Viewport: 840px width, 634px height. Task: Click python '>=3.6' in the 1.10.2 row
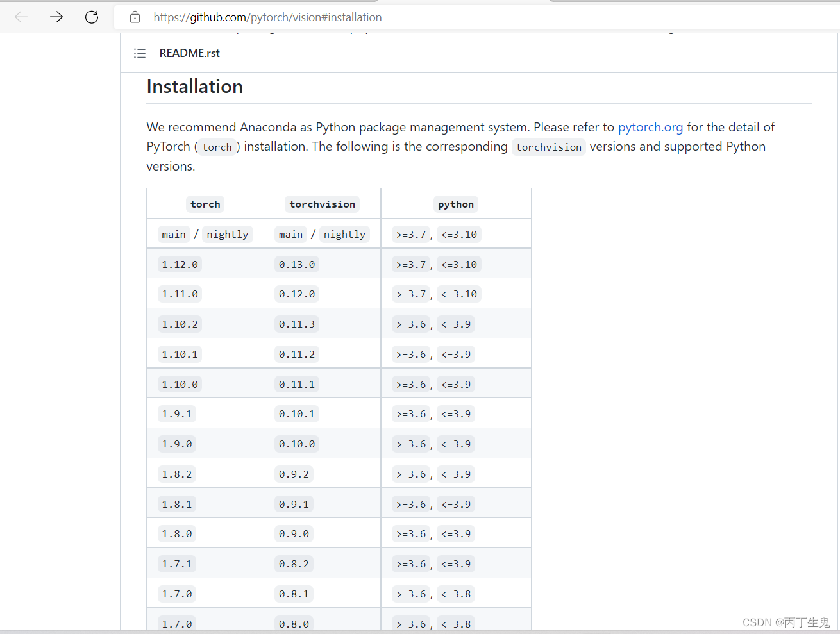(x=411, y=324)
